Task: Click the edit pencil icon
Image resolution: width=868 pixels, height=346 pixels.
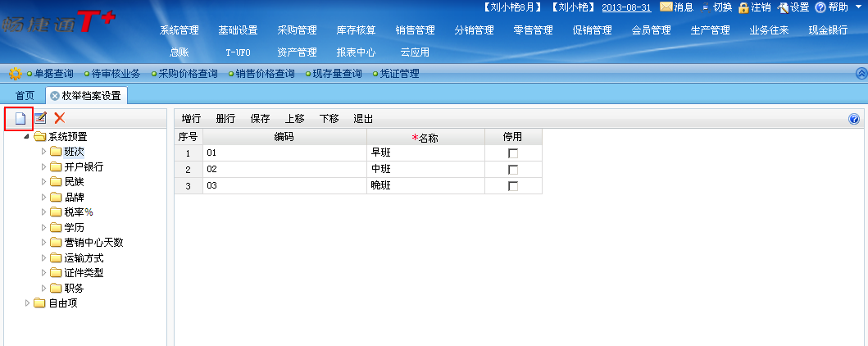Action: (40, 118)
